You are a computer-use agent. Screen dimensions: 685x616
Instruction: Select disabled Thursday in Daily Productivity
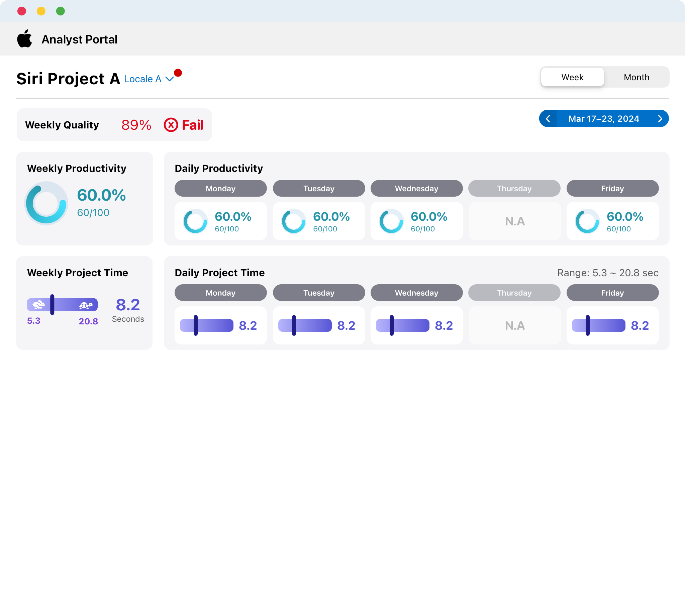(514, 188)
